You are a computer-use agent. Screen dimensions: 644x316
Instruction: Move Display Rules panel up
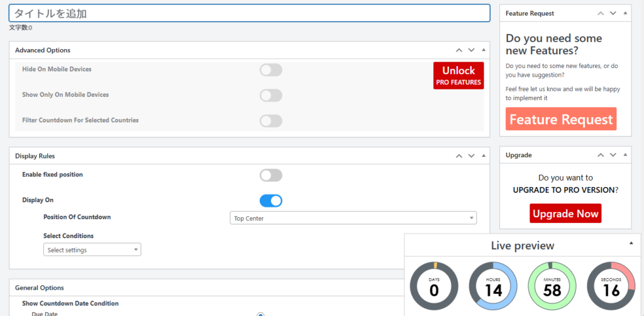click(x=459, y=155)
